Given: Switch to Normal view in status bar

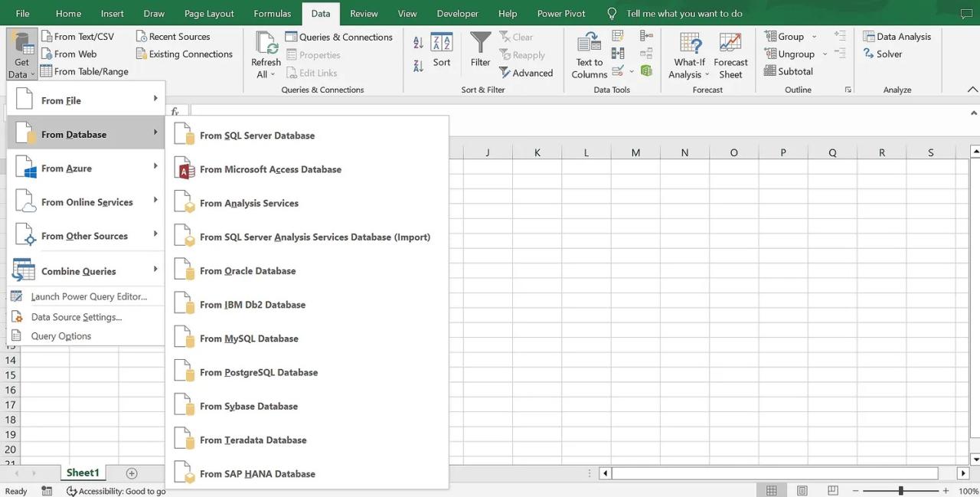Looking at the screenshot, I should click(772, 491).
